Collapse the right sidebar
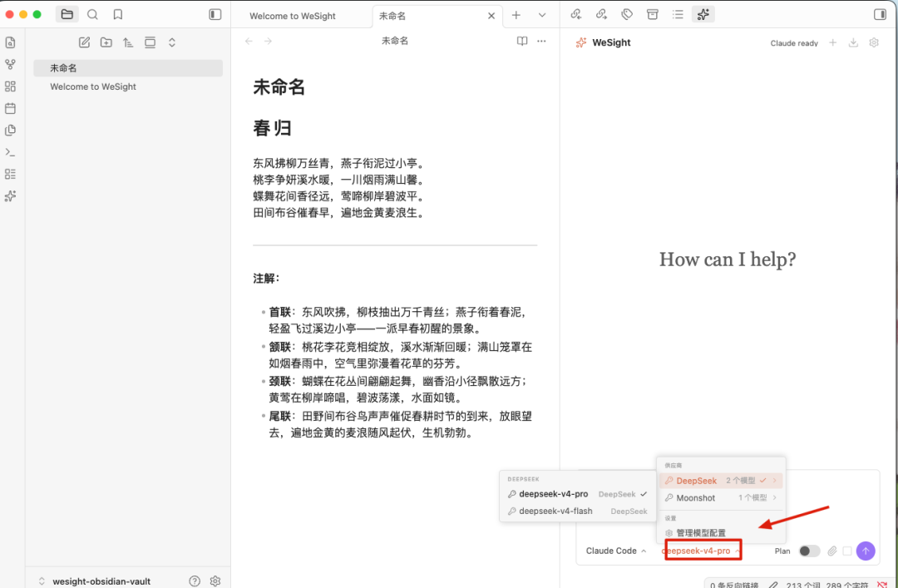The image size is (898, 588). click(881, 14)
